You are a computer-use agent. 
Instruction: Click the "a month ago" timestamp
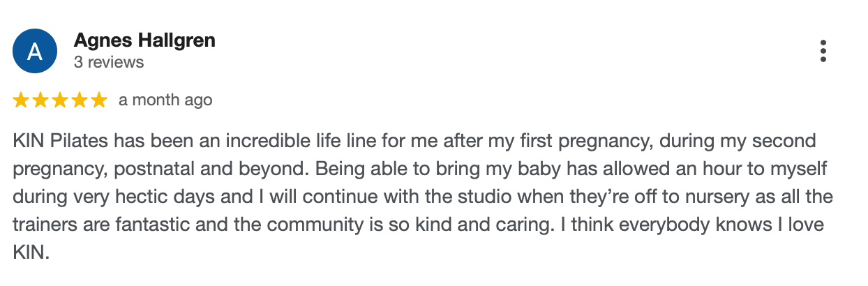(x=165, y=100)
